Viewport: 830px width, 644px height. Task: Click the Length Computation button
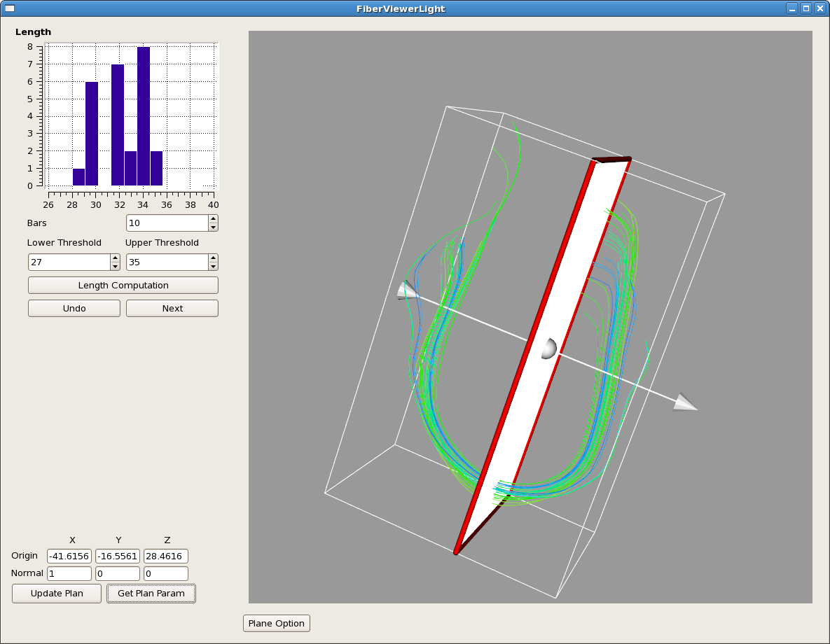coord(123,286)
